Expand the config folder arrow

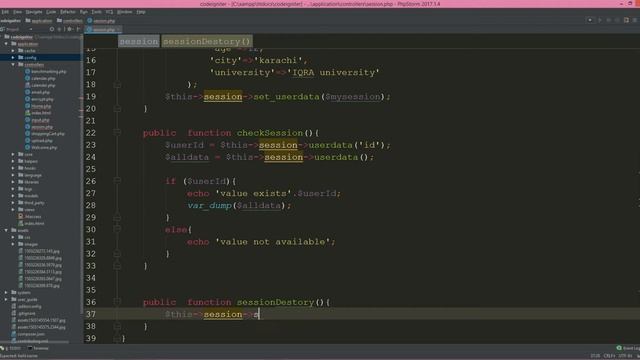tap(13, 58)
